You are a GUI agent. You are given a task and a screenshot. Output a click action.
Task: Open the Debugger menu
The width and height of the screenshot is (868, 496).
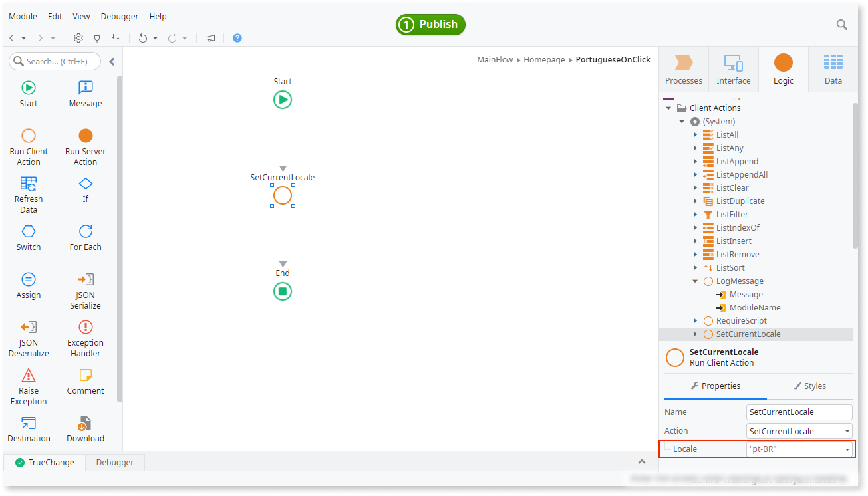(119, 16)
